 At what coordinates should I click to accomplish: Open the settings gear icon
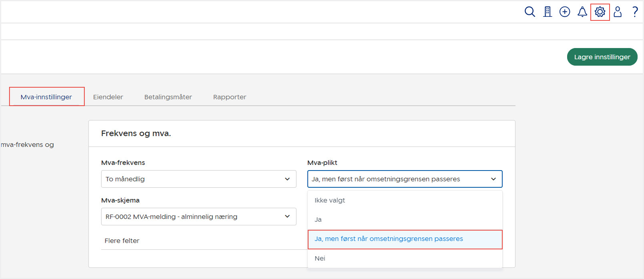[x=600, y=12]
